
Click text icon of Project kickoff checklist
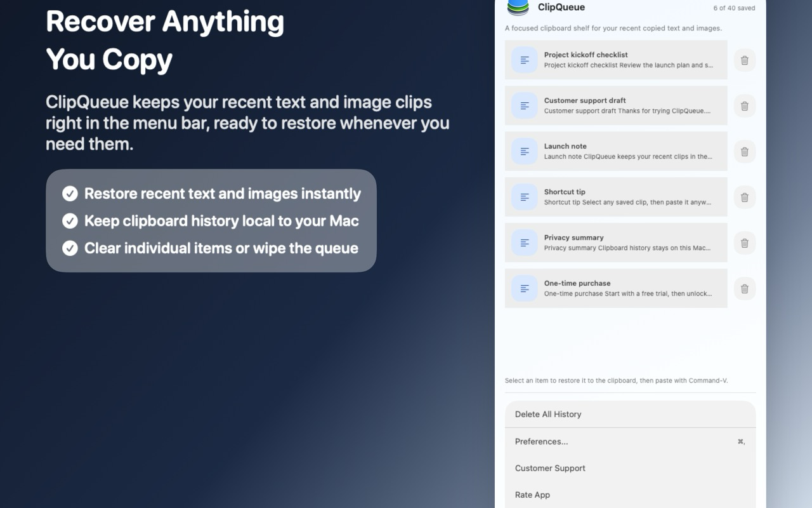[525, 60]
